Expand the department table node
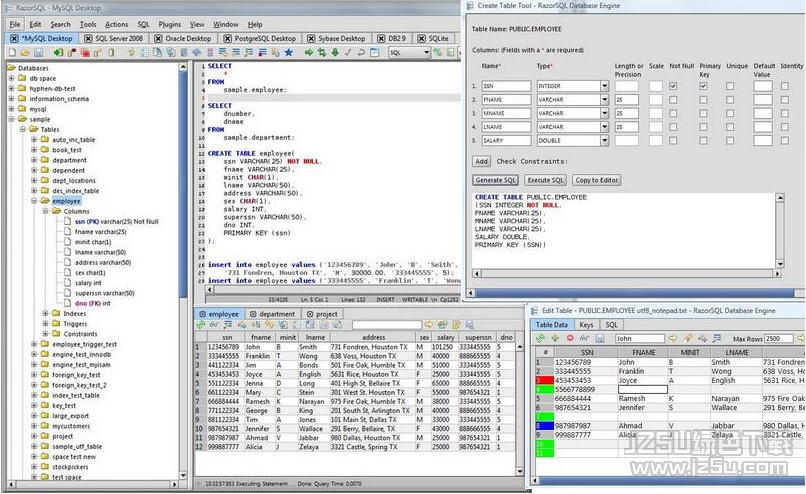The image size is (806, 494). pyautogui.click(x=34, y=160)
